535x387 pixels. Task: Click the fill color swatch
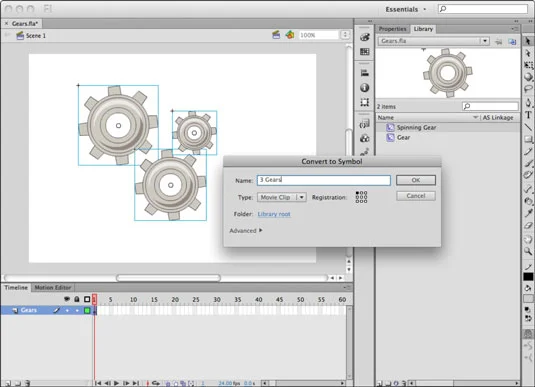tap(528, 299)
